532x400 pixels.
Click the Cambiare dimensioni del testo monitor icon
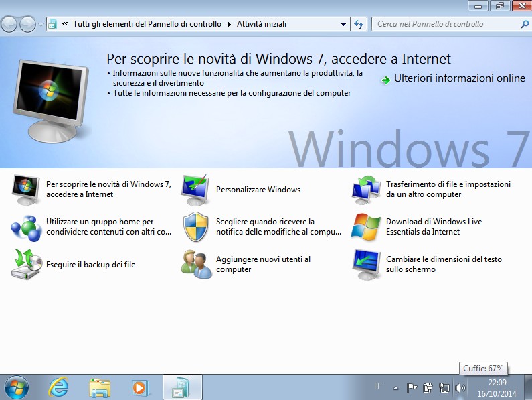click(x=366, y=264)
